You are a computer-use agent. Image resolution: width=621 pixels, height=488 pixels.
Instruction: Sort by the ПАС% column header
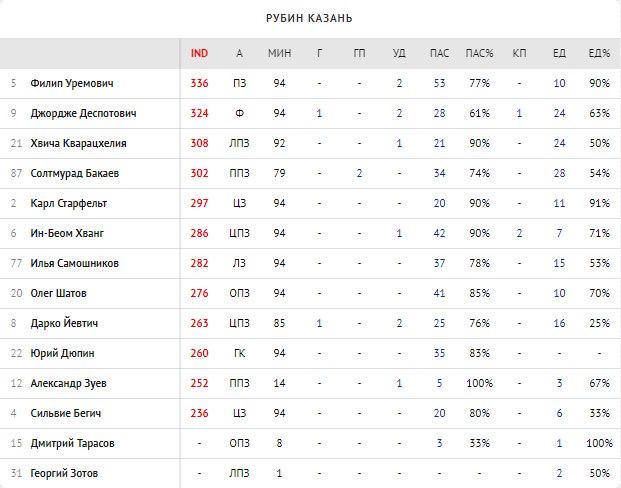tap(478, 53)
